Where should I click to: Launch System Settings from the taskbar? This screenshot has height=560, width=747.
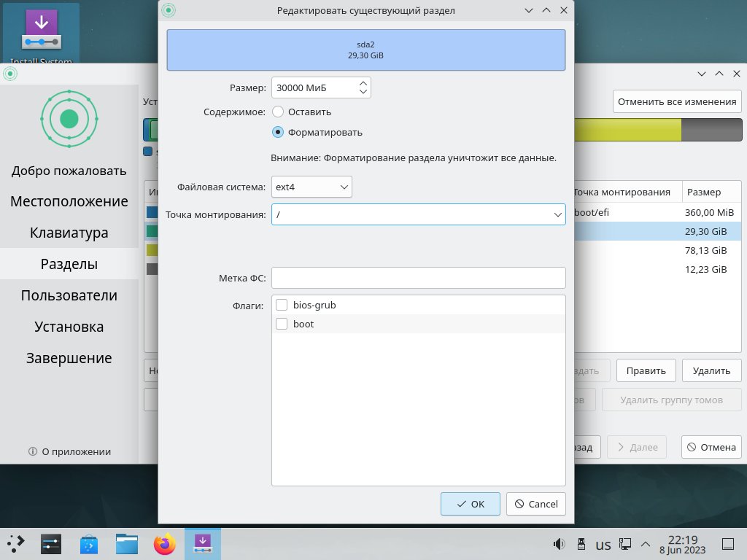click(51, 544)
